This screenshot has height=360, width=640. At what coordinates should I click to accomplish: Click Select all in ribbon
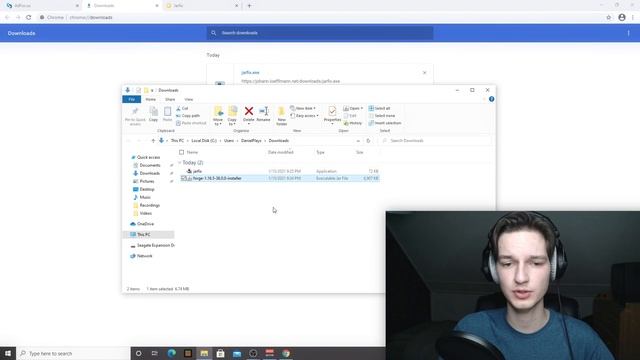coord(380,108)
